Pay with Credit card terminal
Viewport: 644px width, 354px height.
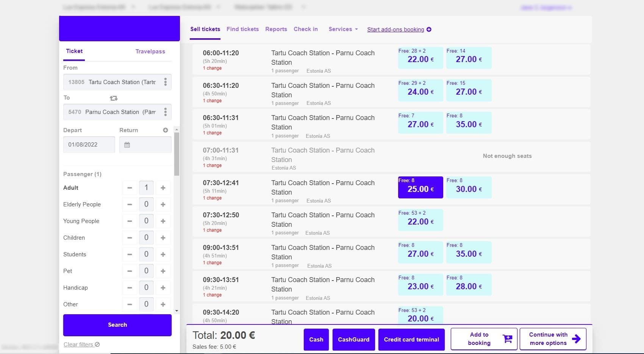(x=411, y=340)
